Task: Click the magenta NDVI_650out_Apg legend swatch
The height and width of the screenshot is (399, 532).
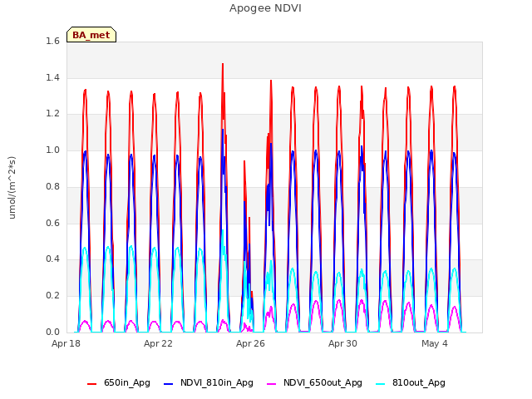Action: tap(272, 384)
